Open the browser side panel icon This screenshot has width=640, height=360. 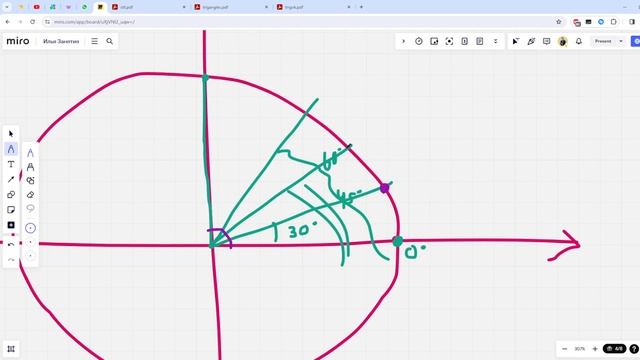[632, 22]
